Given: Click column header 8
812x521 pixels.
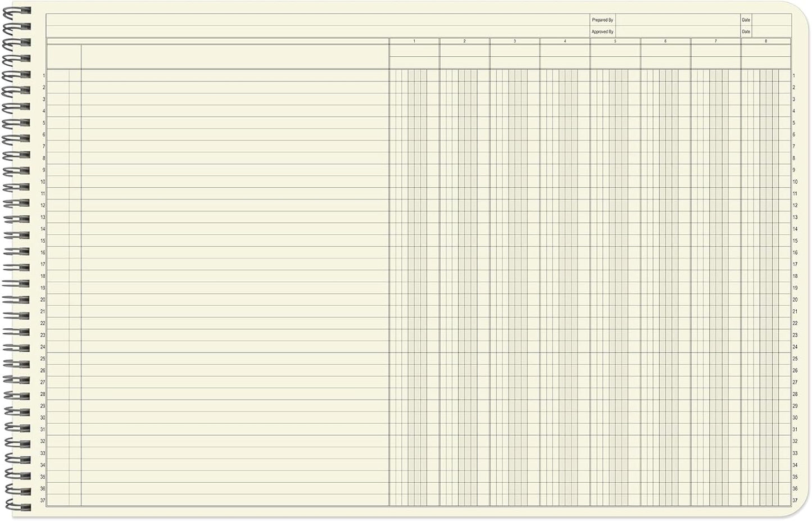Looking at the screenshot, I should [x=765, y=41].
